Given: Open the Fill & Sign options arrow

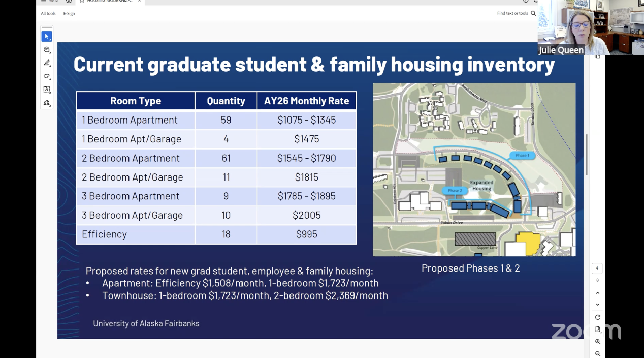Looking at the screenshot, I should (51, 106).
